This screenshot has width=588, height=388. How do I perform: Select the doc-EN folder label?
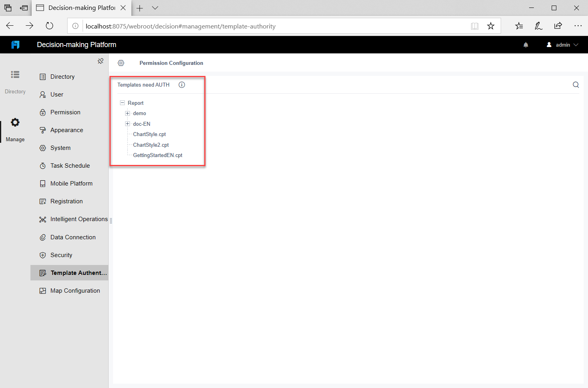pyautogui.click(x=141, y=124)
